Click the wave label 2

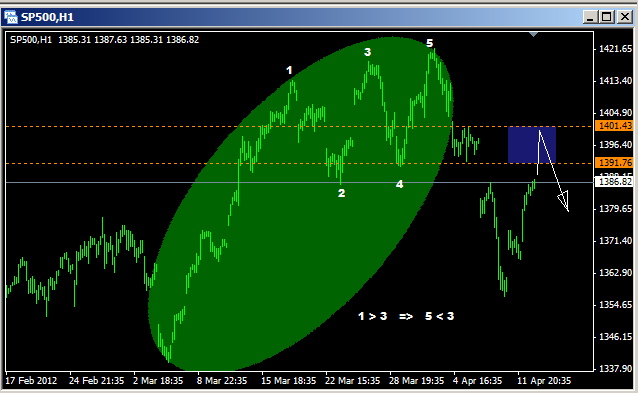click(342, 193)
